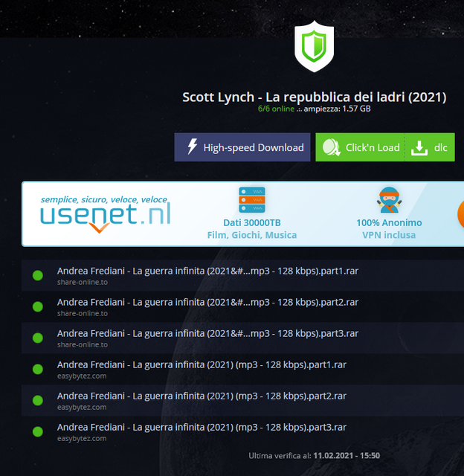
Task: Launch Click'n Load transfer
Action: click(x=360, y=147)
